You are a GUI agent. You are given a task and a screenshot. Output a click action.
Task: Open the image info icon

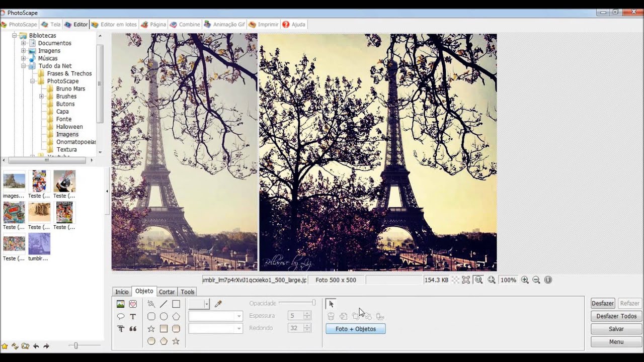[548, 280]
